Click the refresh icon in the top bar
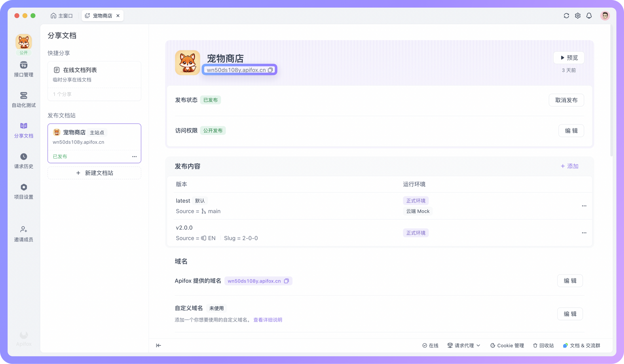The height and width of the screenshot is (364, 624). (x=566, y=16)
